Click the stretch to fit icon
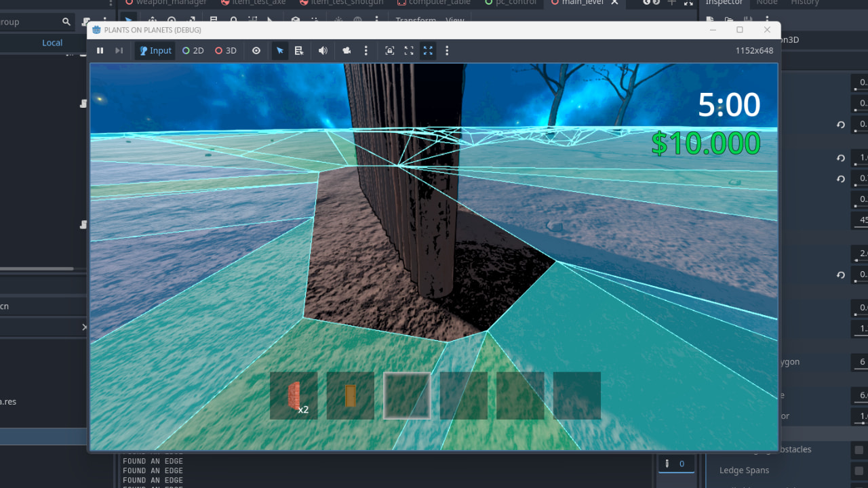Viewport: 868px width, 488px height. (428, 51)
